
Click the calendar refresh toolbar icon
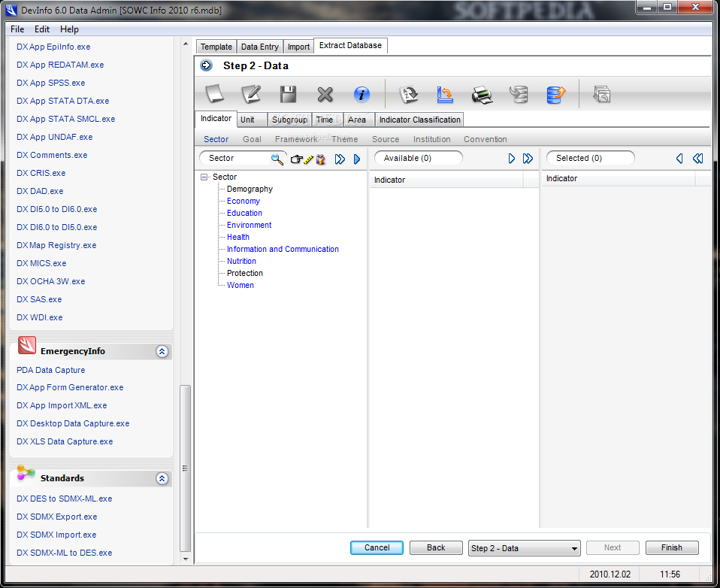409,95
